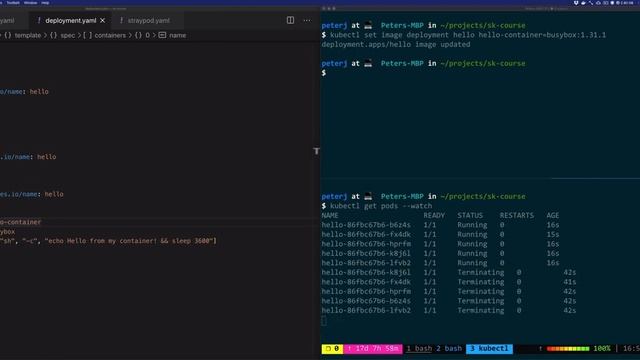Click the AGE column header in pods output

coord(553,216)
